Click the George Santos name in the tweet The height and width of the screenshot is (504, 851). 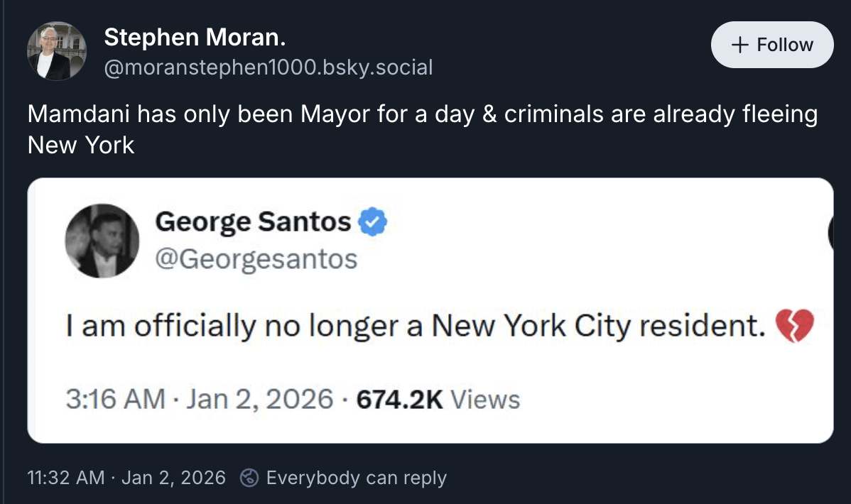253,223
